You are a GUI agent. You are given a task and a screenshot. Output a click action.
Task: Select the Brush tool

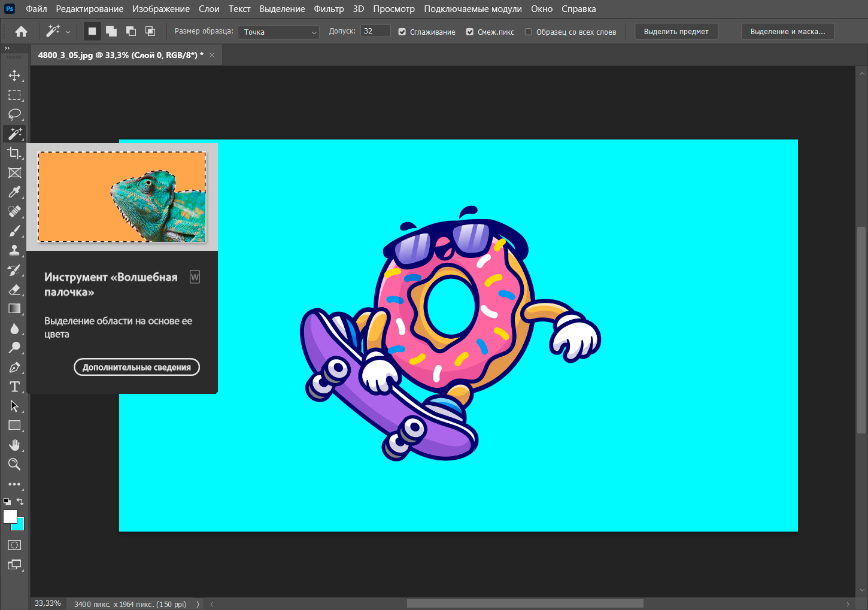coord(14,231)
